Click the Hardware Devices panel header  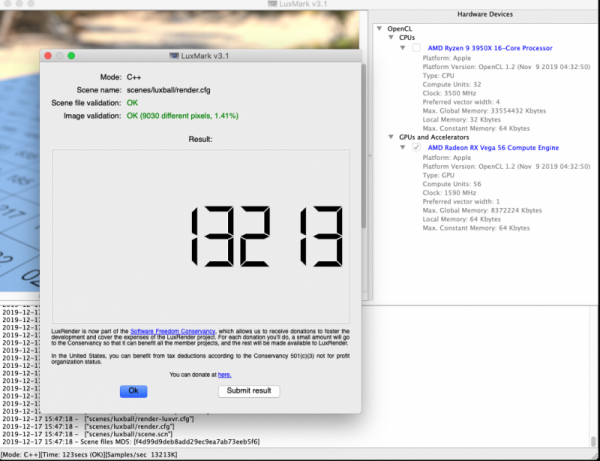(485, 15)
